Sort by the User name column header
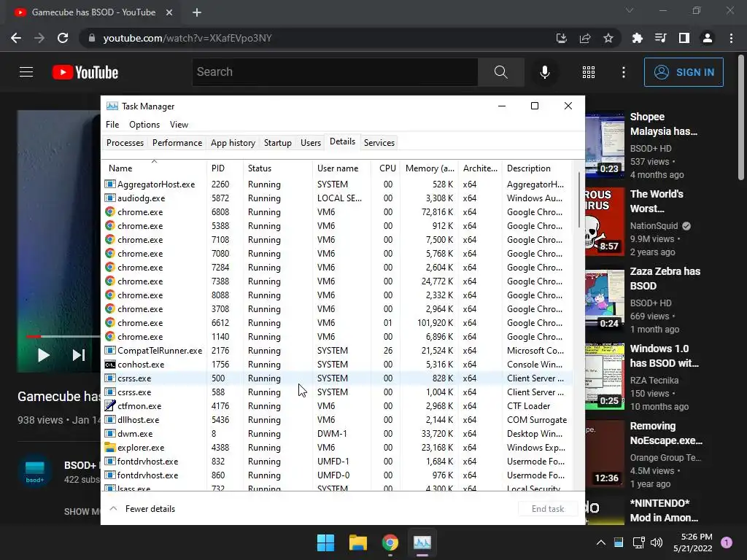 tap(341, 168)
